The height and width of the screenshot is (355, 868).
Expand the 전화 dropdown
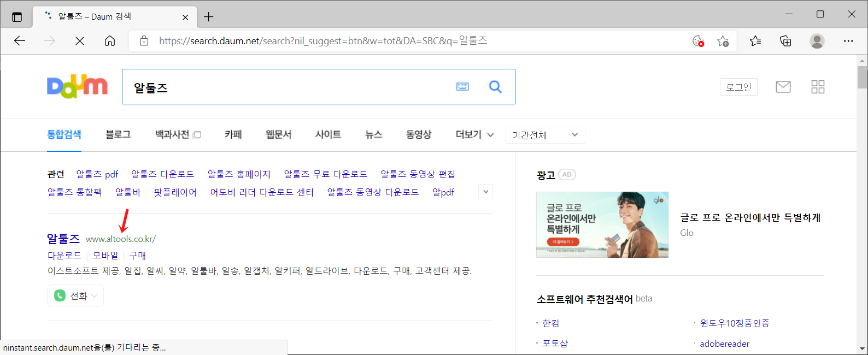pyautogui.click(x=75, y=295)
